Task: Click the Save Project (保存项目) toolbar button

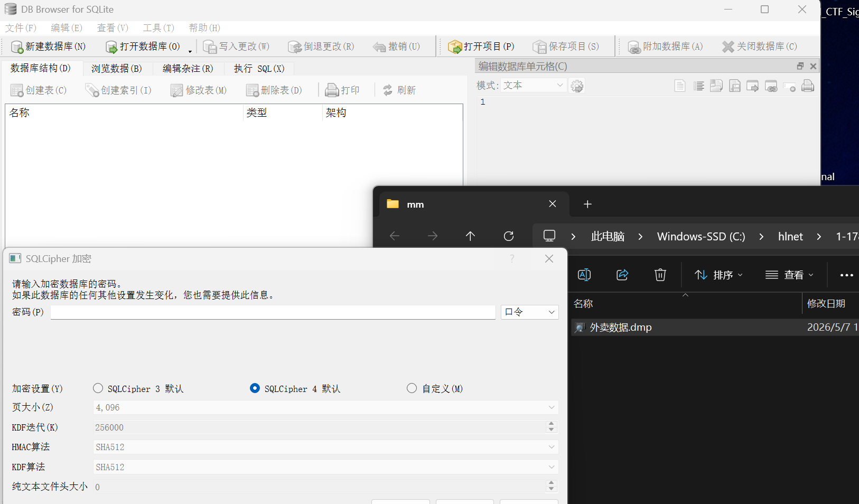Action: (x=566, y=46)
